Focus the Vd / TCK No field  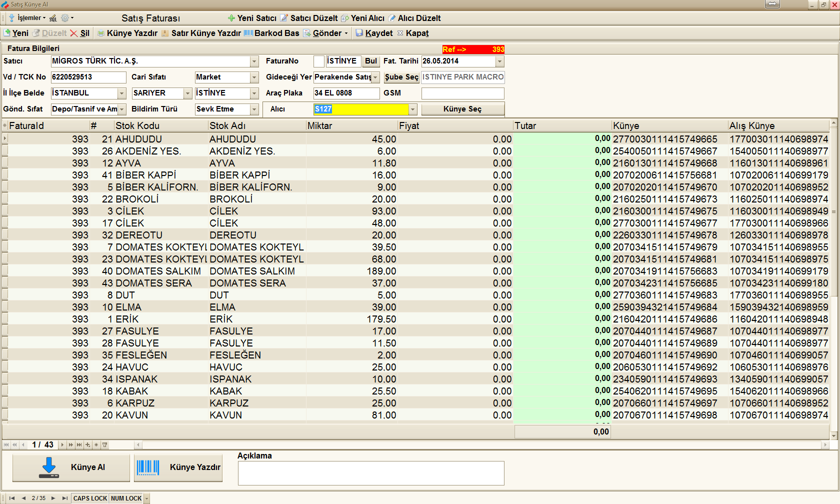[88, 77]
